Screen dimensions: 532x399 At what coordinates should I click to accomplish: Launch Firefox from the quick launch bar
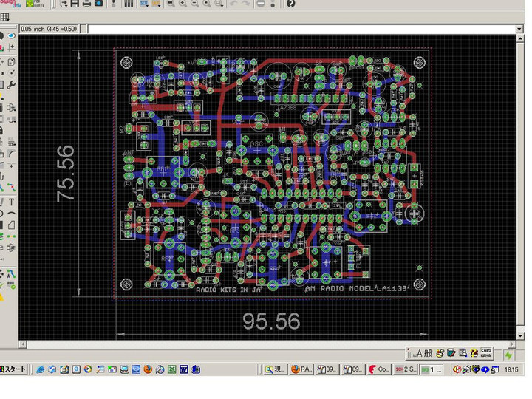[x=147, y=369]
